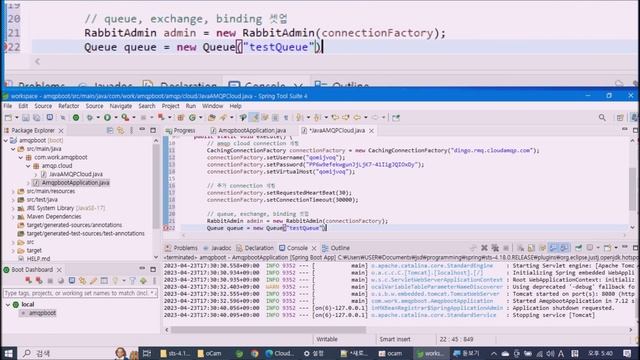Collapse the local node in Boot Dashboard
Screen dimensions: 640x360
tap(8, 304)
